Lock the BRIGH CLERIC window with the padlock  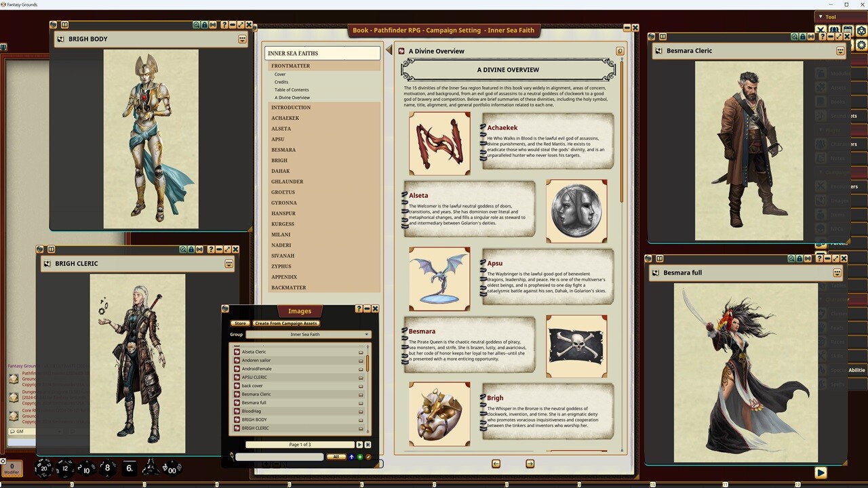191,249
